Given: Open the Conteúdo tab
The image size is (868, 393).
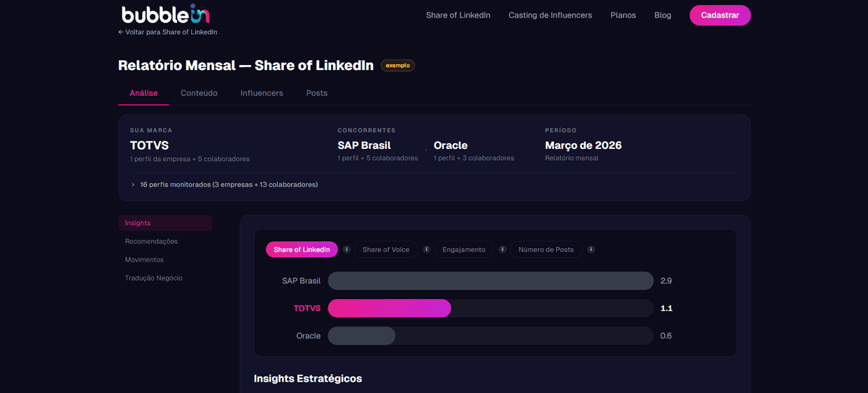Looking at the screenshot, I should pyautogui.click(x=199, y=93).
